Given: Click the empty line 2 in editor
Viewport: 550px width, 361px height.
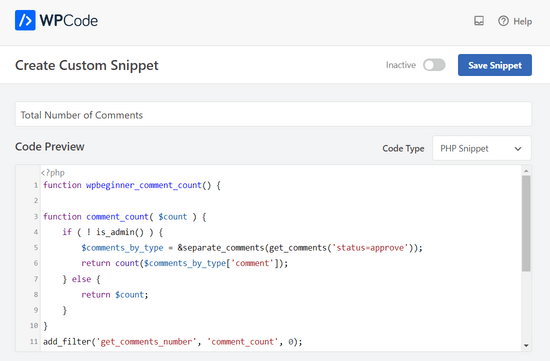Looking at the screenshot, I should [x=281, y=201].
